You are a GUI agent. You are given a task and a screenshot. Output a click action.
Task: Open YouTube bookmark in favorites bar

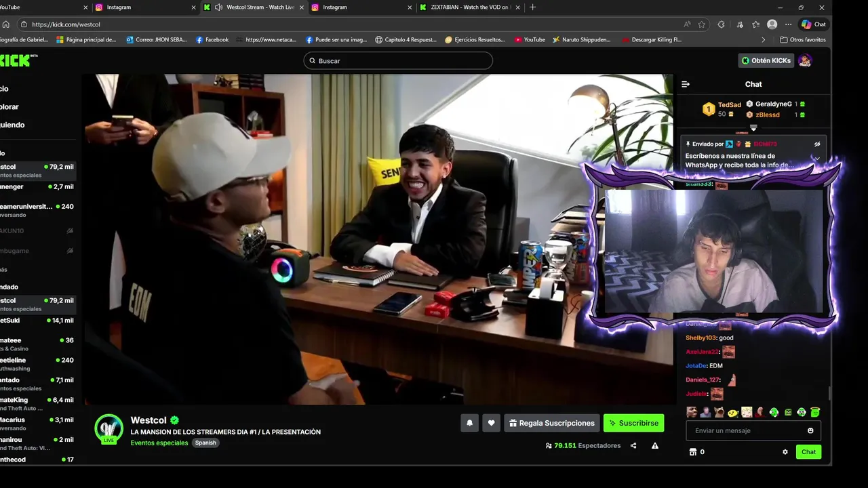tap(530, 39)
